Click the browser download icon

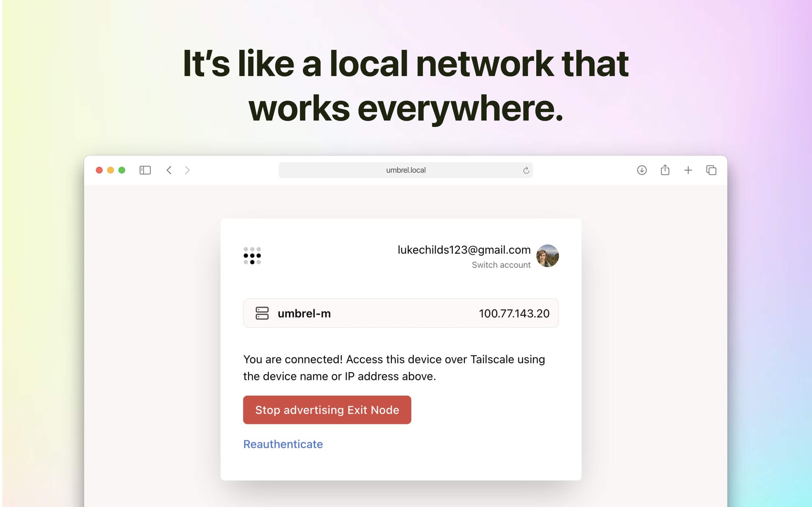[642, 169]
